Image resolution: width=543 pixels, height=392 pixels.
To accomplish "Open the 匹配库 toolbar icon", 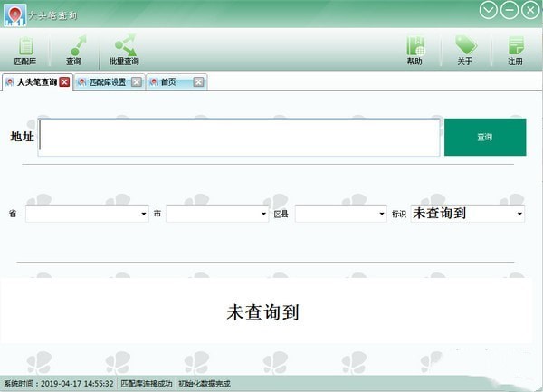I will coord(25,49).
